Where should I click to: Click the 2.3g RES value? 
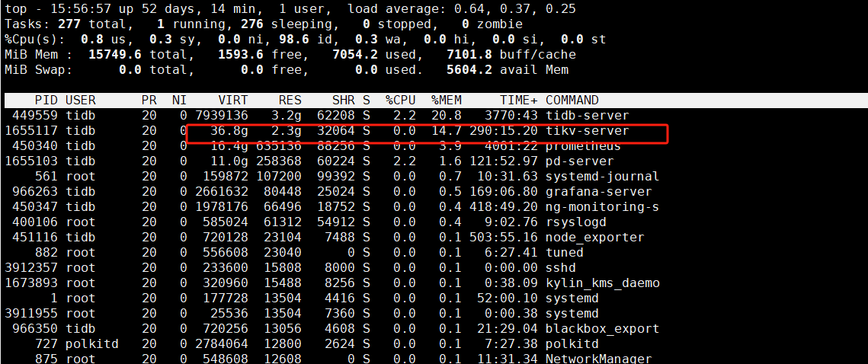tap(287, 131)
